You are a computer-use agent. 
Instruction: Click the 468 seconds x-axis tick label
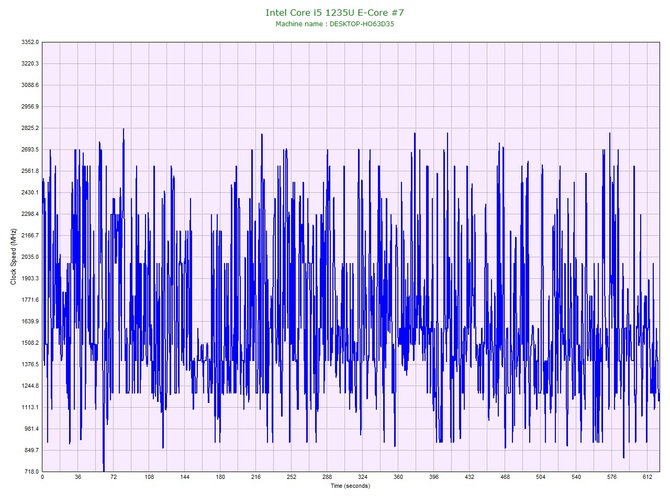(x=505, y=477)
